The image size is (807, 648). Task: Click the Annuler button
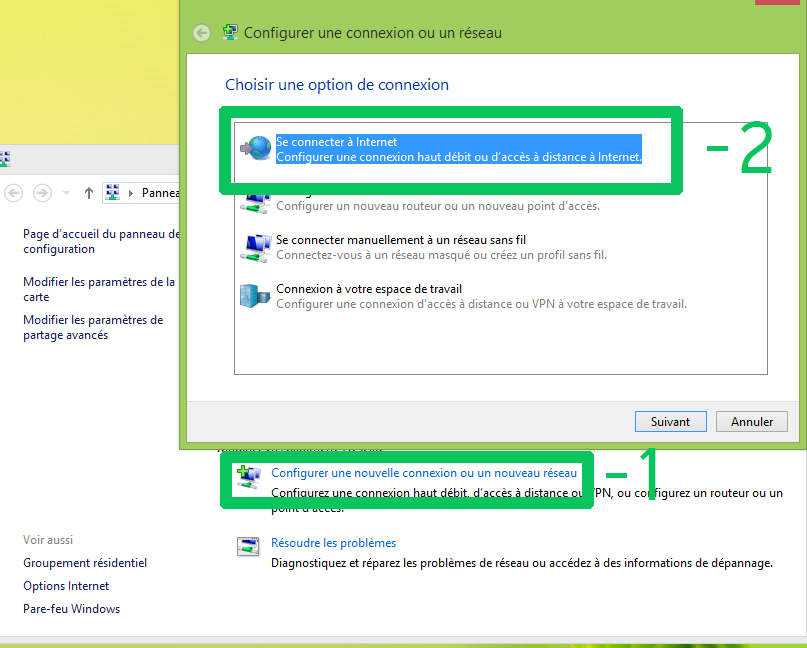coord(751,421)
